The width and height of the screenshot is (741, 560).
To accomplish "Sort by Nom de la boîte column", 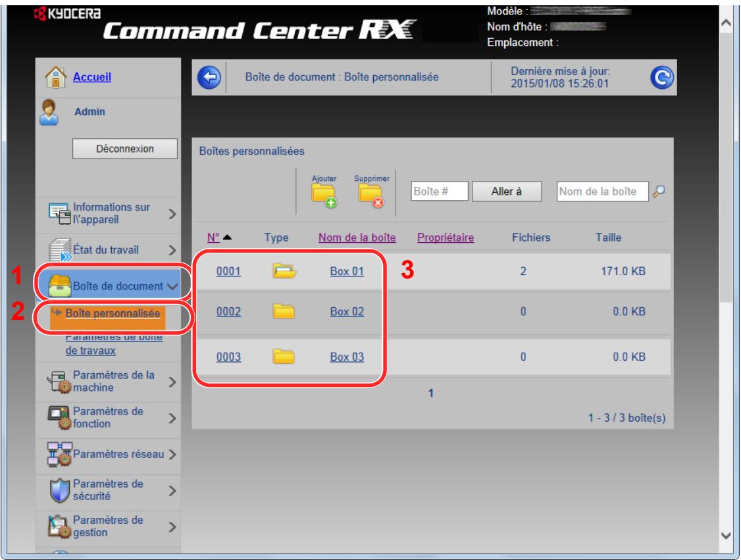I will point(357,238).
